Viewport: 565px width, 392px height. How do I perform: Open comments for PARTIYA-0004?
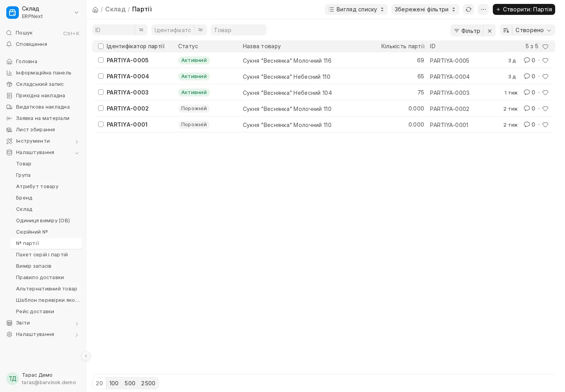[529, 76]
